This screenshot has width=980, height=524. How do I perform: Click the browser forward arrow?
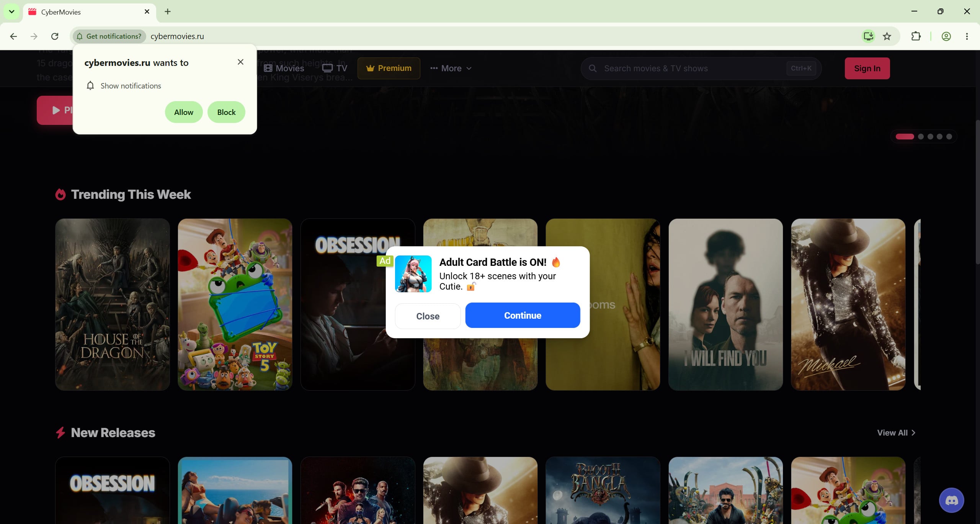pos(34,36)
